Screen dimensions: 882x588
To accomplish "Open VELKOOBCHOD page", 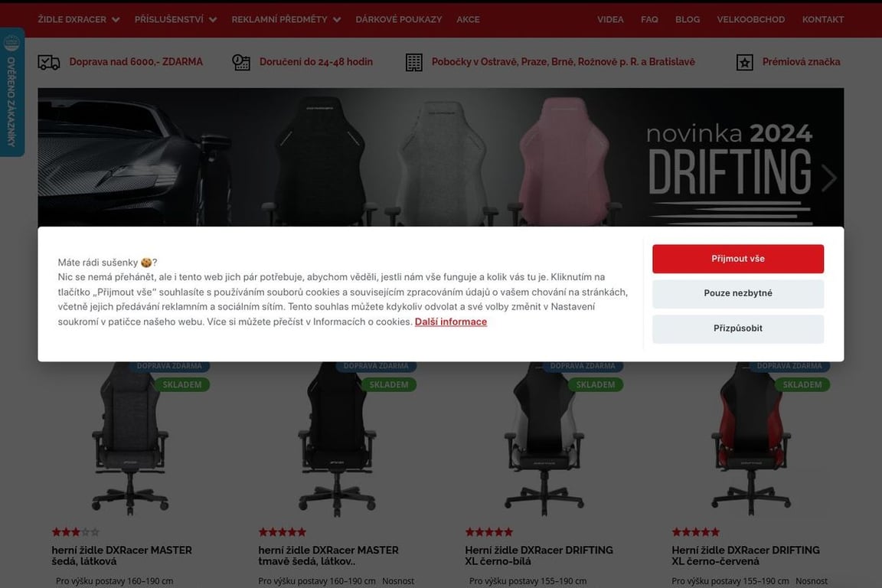I will tap(751, 19).
